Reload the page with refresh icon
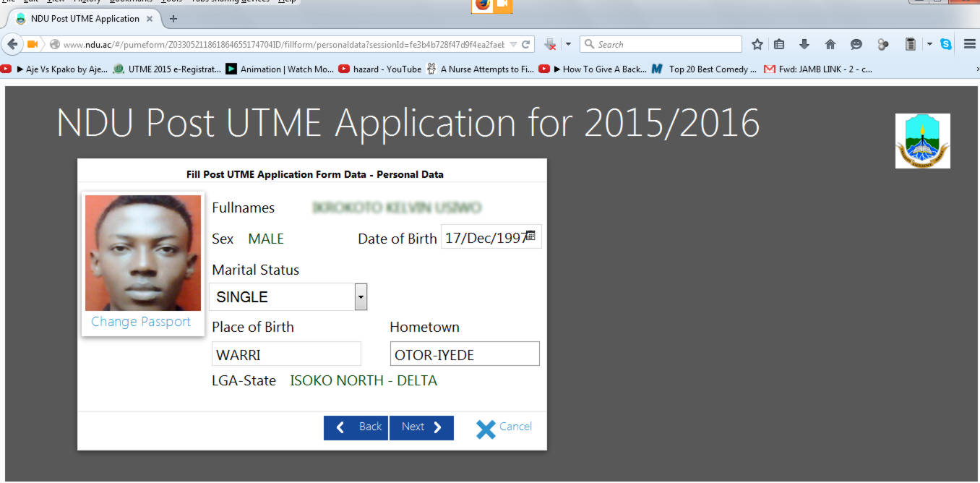 pos(526,44)
